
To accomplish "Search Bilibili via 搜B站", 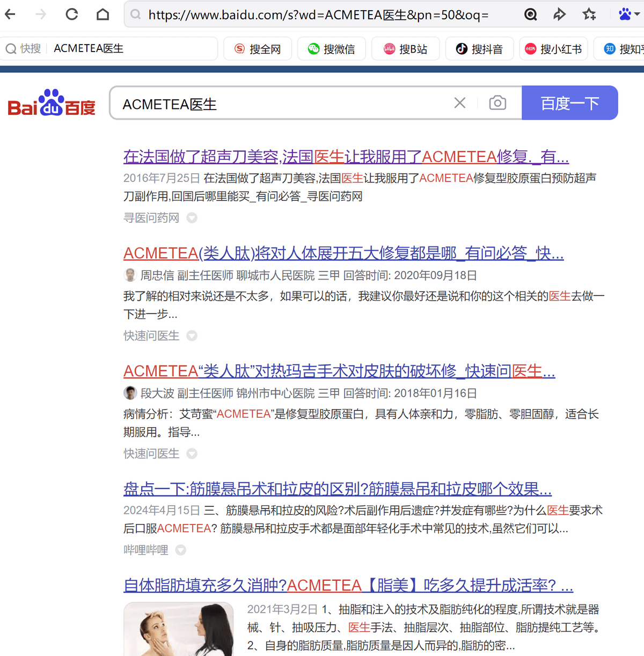I will (406, 49).
